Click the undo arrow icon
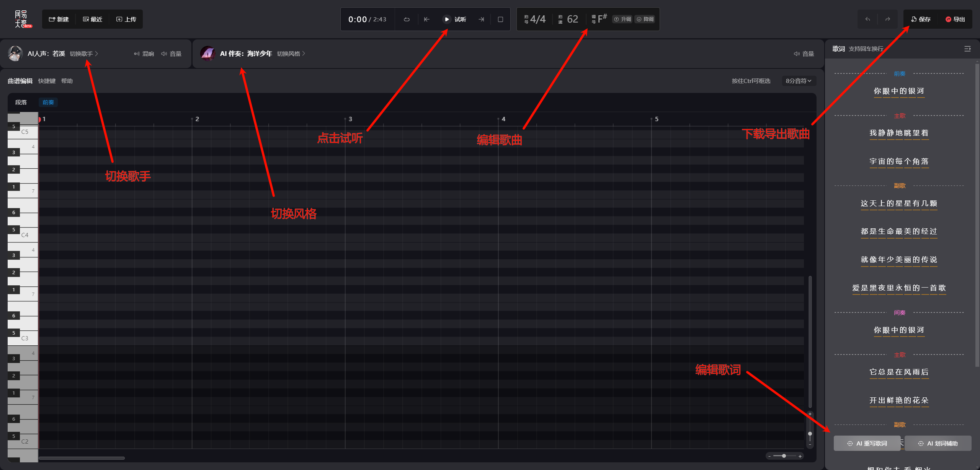Image resolution: width=980 pixels, height=470 pixels. 868,19
